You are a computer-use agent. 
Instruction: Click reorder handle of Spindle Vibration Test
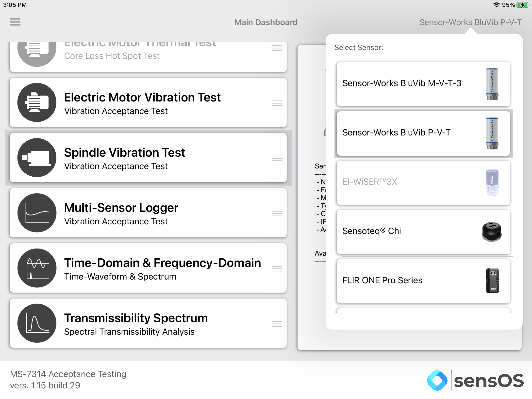(x=277, y=158)
